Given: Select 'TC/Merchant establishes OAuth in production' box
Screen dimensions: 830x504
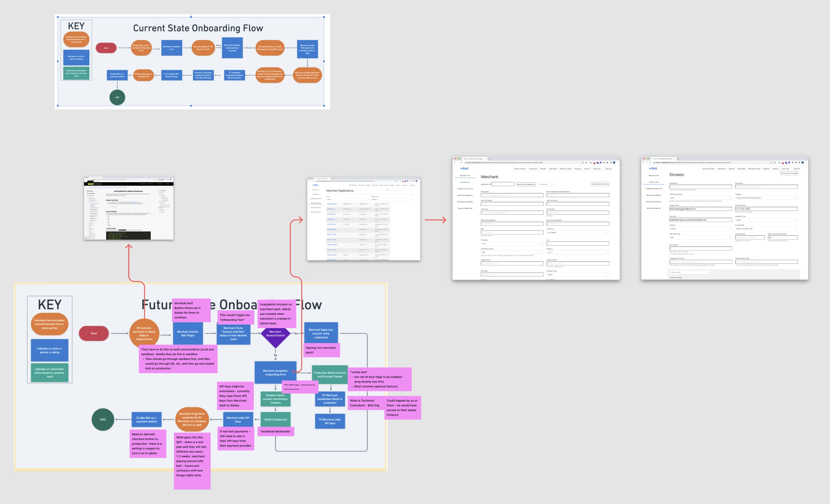Looking at the screenshot, I should [x=330, y=399].
